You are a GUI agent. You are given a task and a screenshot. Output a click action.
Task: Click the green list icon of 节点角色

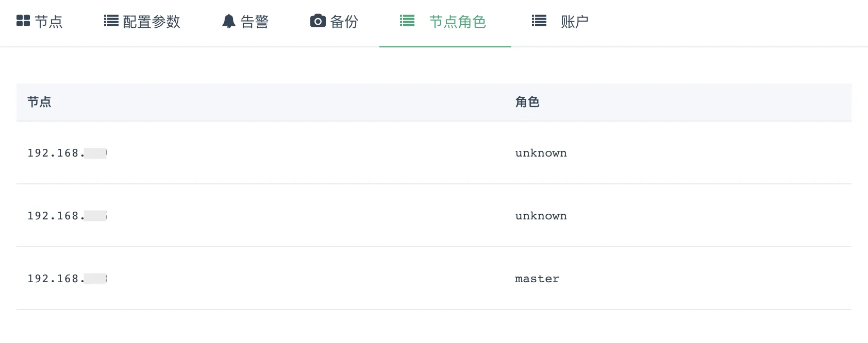pyautogui.click(x=407, y=21)
